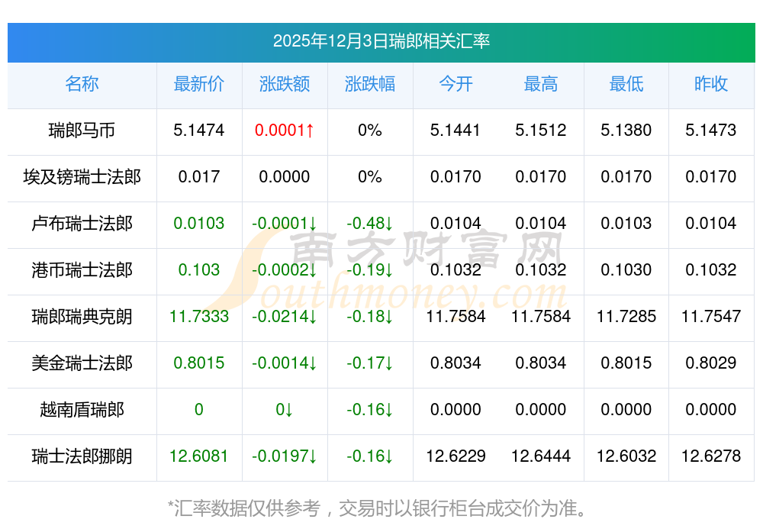Click the 昨收 column header
The height and width of the screenshot is (532, 763).
point(711,84)
